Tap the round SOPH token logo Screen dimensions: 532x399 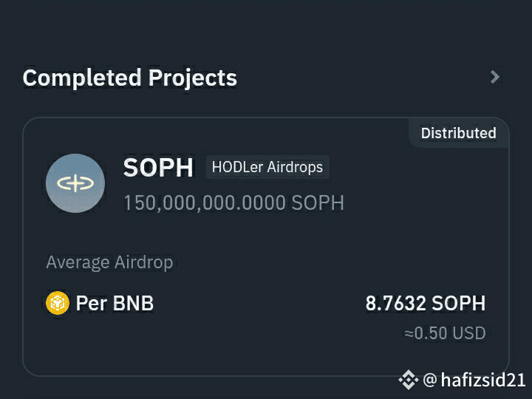click(x=75, y=183)
